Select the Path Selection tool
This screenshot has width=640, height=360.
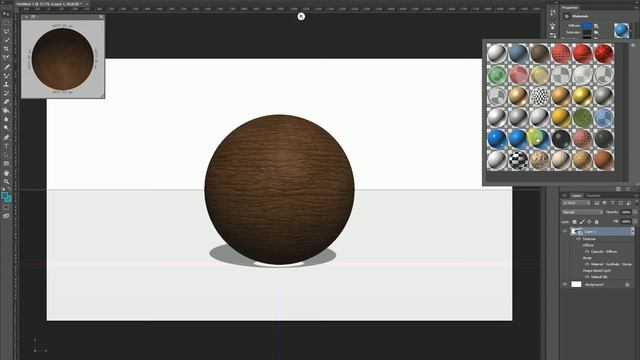tap(6, 155)
